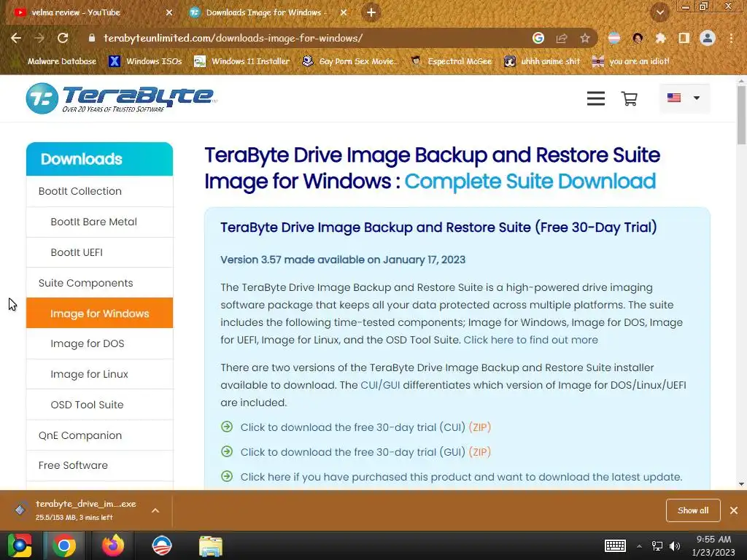Image resolution: width=747 pixels, height=560 pixels.
Task: Close the Downloads Image for Windows tab
Action: coord(344,13)
